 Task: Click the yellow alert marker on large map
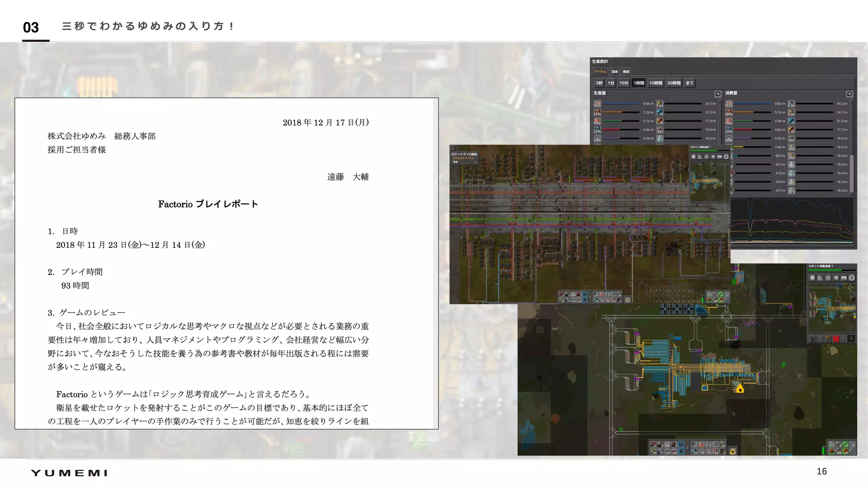[x=740, y=389]
